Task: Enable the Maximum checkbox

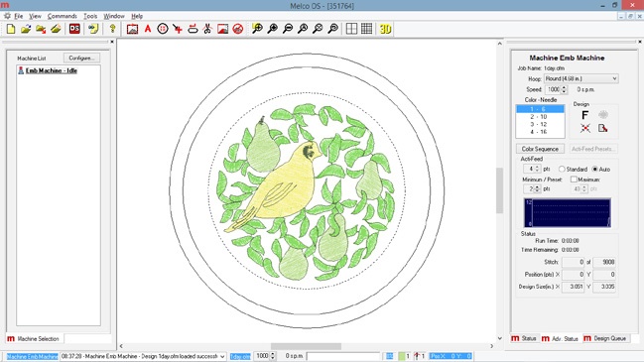Action: point(574,180)
